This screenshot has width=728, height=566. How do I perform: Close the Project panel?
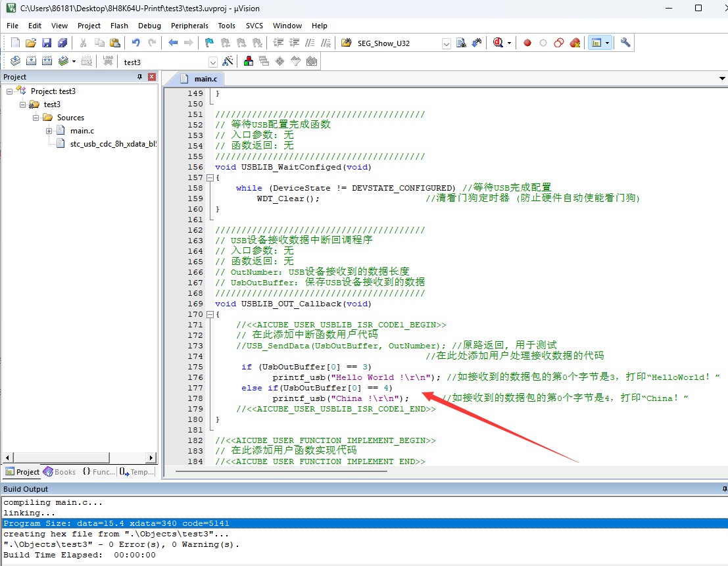(152, 76)
